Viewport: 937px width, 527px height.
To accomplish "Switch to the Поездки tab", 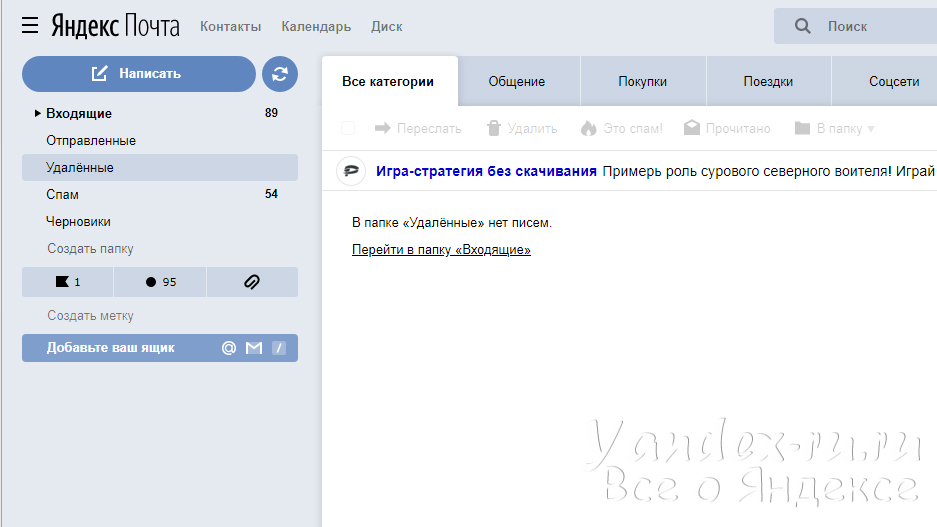I will (x=768, y=81).
